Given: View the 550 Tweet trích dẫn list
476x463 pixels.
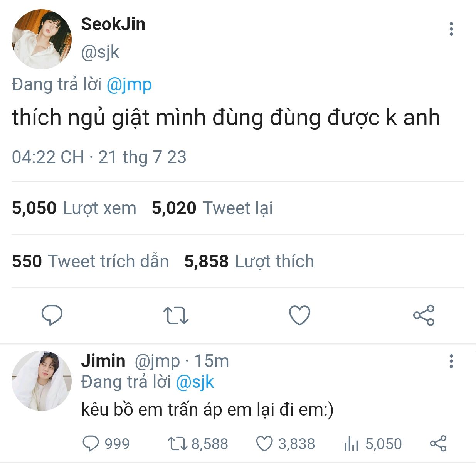Looking at the screenshot, I should [x=91, y=261].
